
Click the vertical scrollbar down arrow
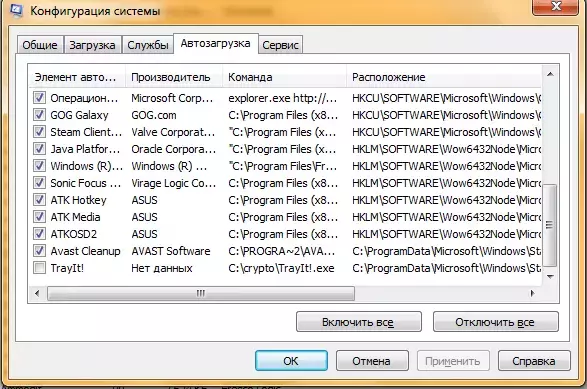550,277
